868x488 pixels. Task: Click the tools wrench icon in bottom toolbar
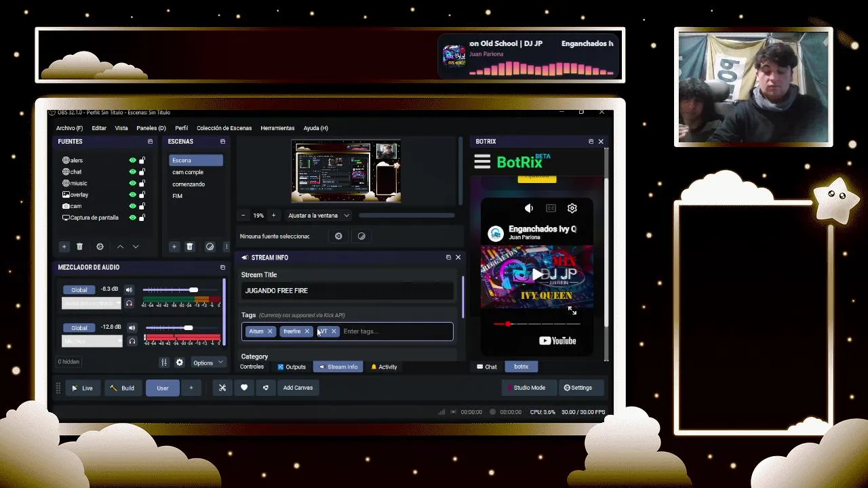coord(222,388)
